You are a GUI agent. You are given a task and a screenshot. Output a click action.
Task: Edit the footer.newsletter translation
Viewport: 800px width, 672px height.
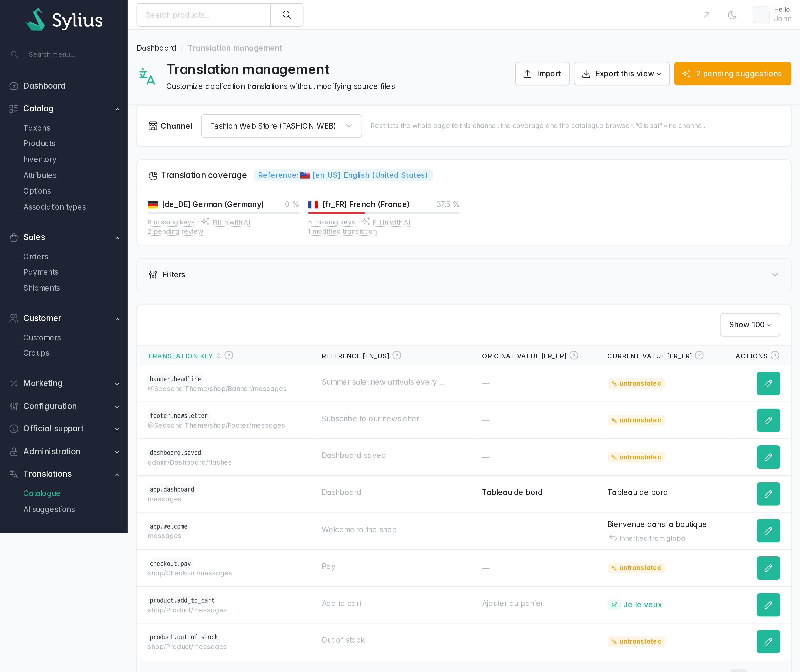point(768,420)
